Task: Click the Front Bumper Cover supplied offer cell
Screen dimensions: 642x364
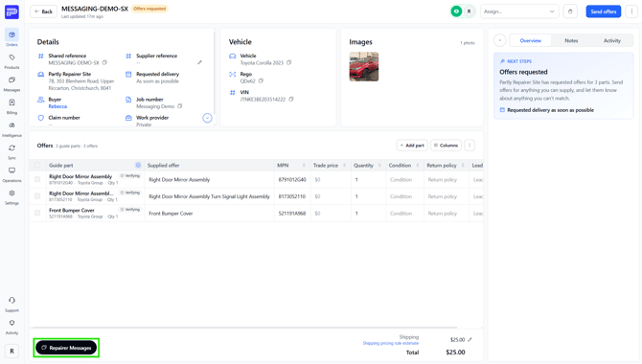Action: point(209,214)
